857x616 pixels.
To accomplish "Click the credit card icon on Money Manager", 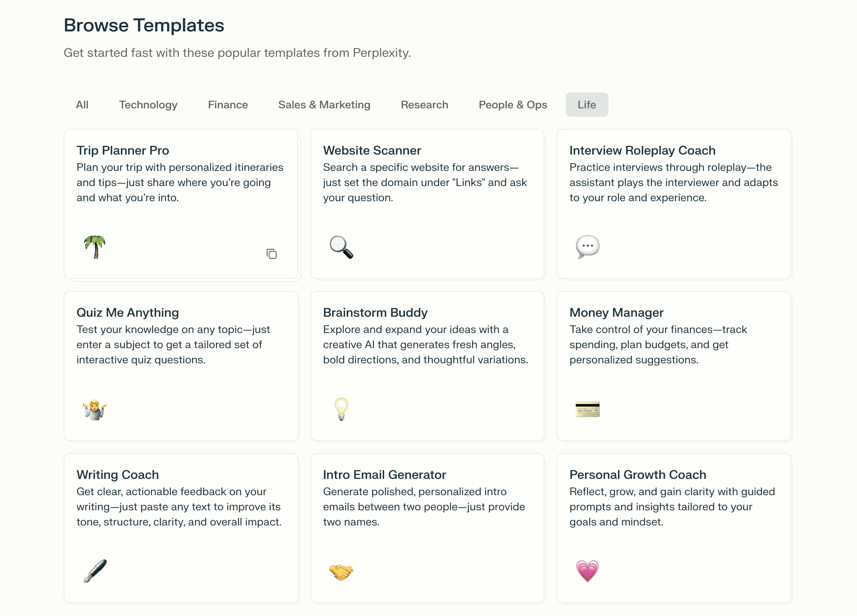I will (x=588, y=409).
